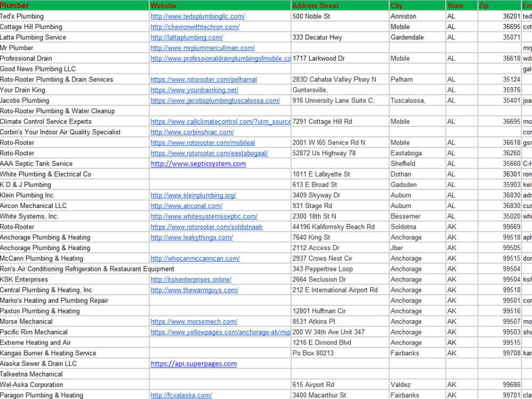Select the zip code 36201 cell
The width and height of the screenshot is (532, 399).
coord(500,16)
